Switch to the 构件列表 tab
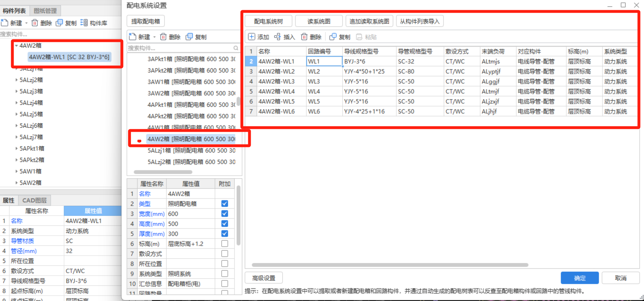The width and height of the screenshot is (644, 301). 15,11
